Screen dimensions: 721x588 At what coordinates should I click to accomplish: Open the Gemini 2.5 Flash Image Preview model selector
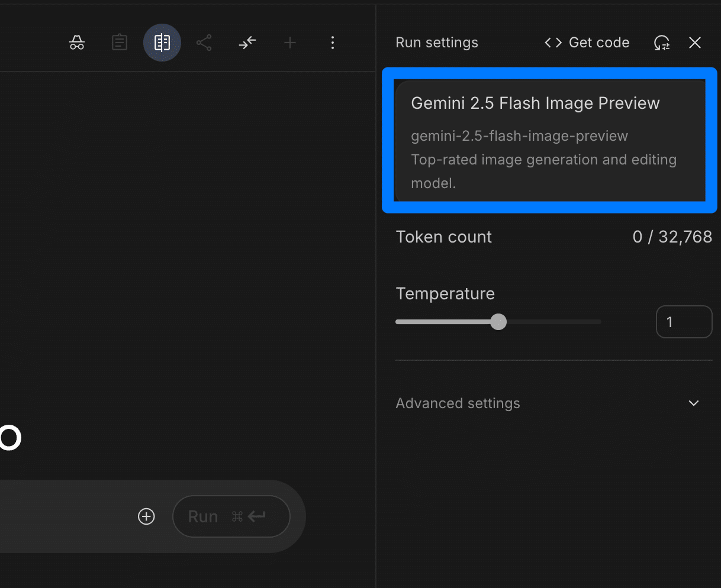pos(549,141)
